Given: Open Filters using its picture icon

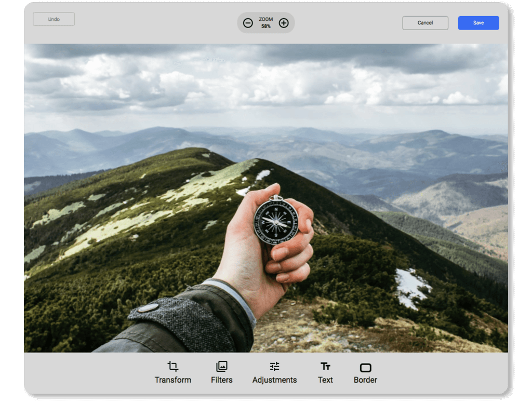Looking at the screenshot, I should click(x=221, y=367).
